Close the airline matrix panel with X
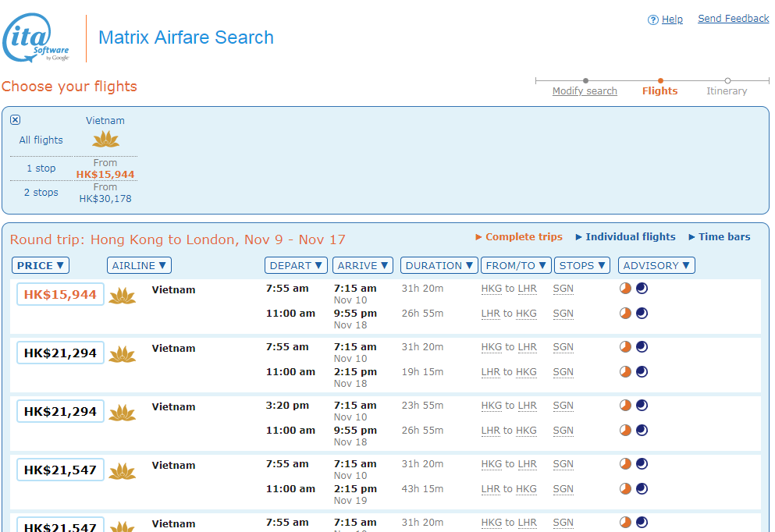Viewport: 775px width, 532px height. 16,119
